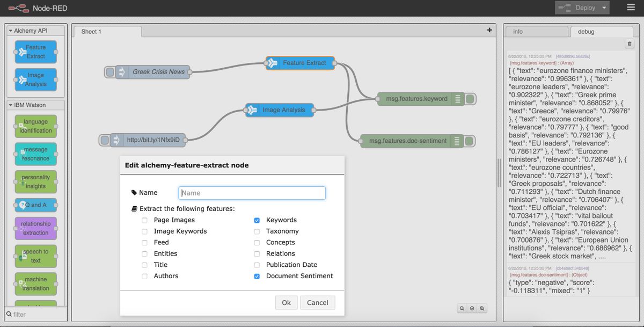Select the language identification palette node
This screenshot has width=644, height=327.
[x=35, y=126]
